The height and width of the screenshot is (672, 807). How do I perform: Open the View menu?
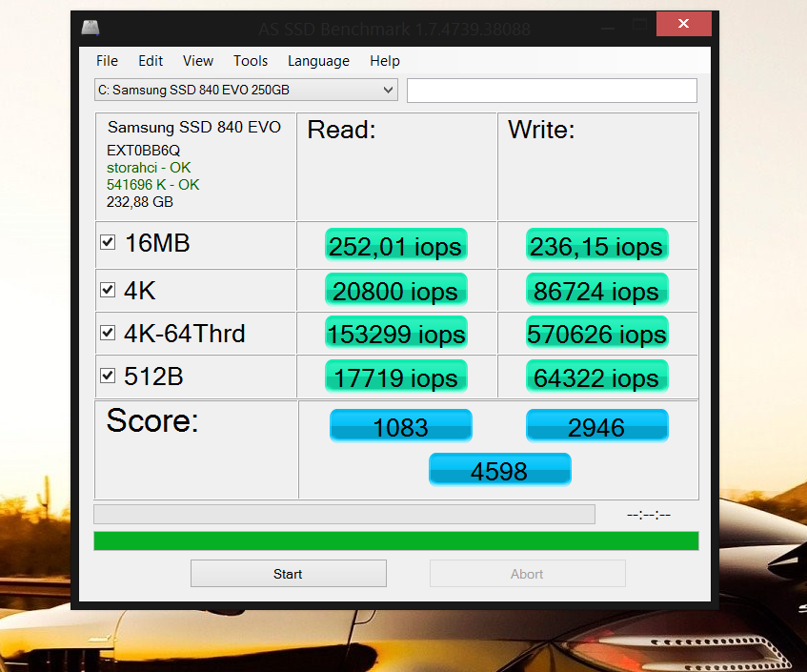198,61
